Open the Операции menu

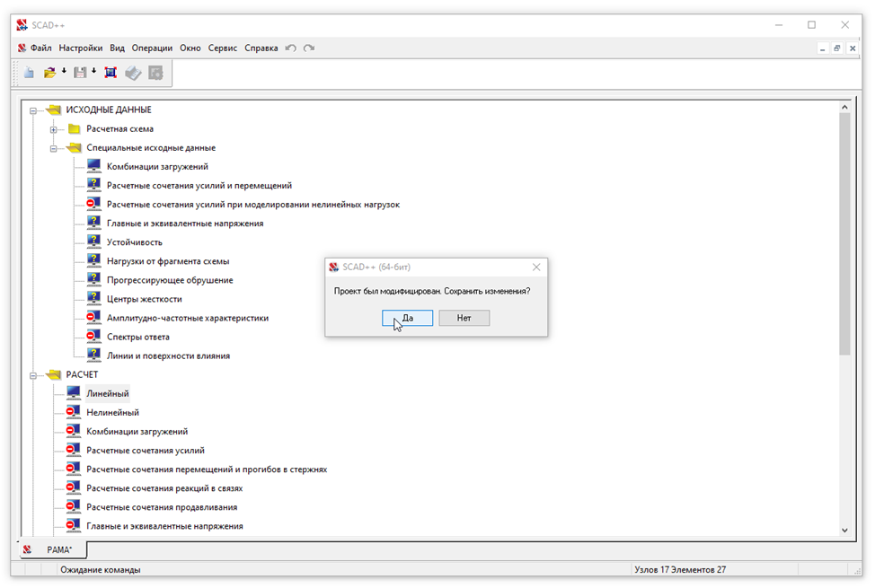tap(152, 48)
